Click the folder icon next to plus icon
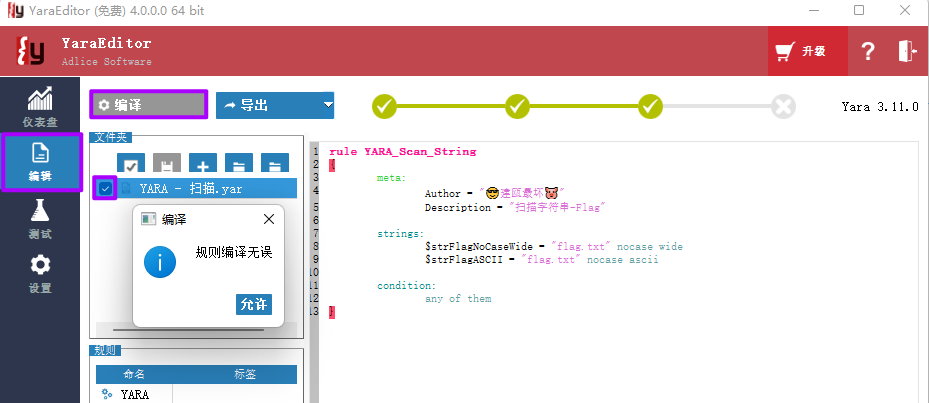Viewport: 929px width, 403px height. [239, 164]
